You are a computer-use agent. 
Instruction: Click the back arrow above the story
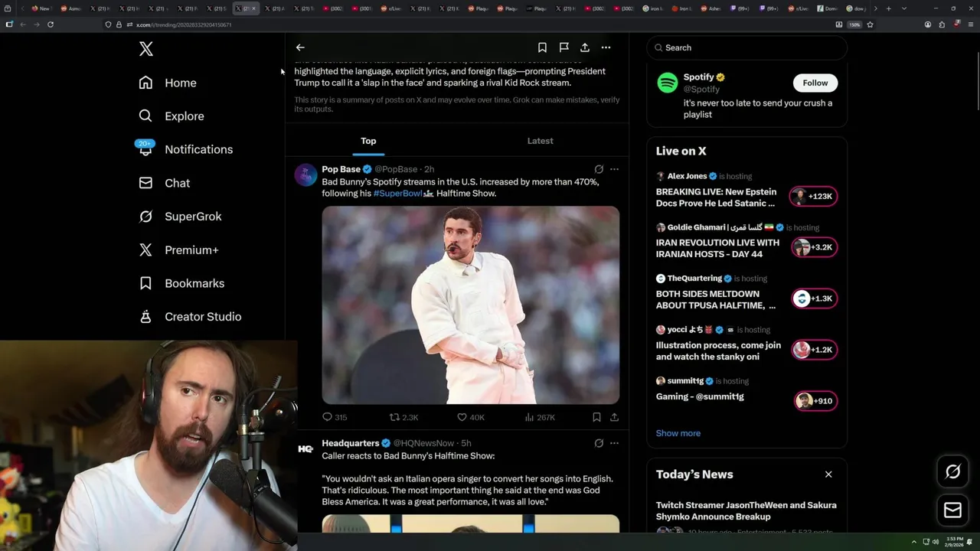(x=300, y=47)
